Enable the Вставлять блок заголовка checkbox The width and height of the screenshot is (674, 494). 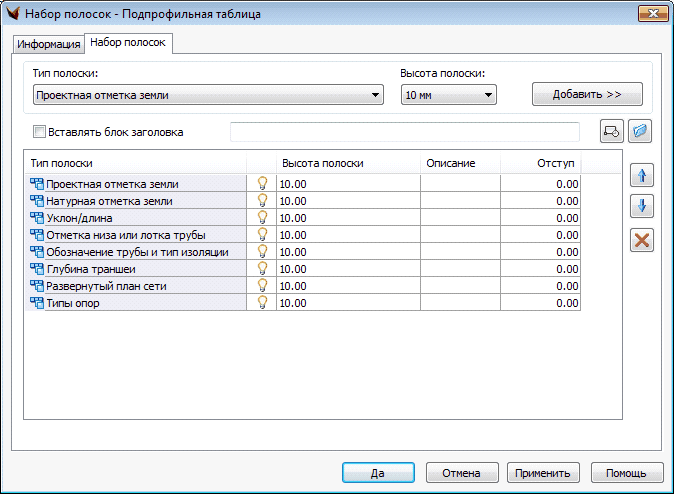[40, 132]
